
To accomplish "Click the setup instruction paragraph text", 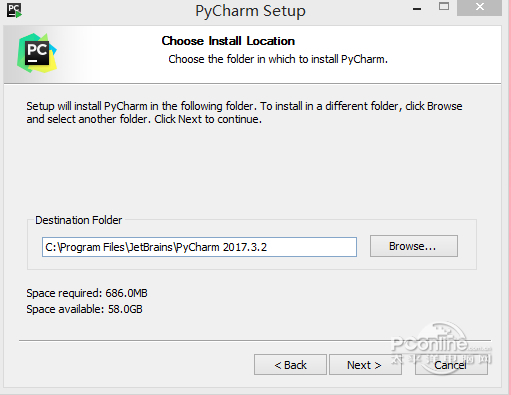I will pyautogui.click(x=244, y=113).
